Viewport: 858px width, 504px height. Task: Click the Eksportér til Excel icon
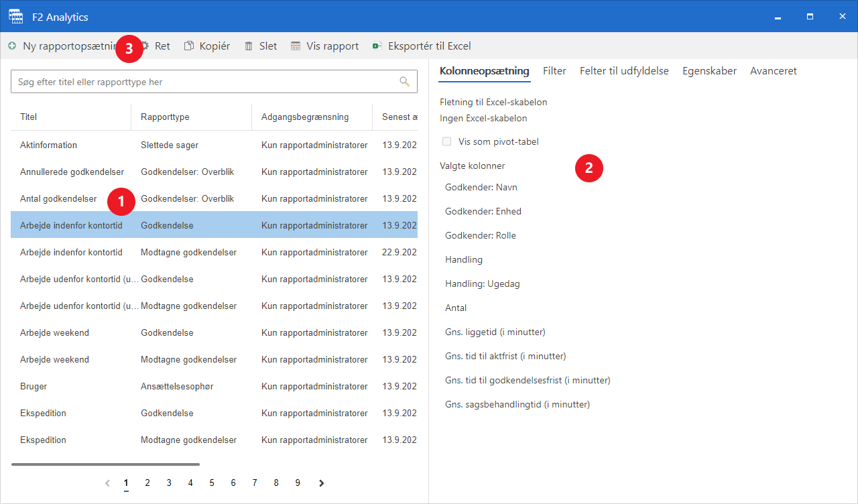[377, 46]
